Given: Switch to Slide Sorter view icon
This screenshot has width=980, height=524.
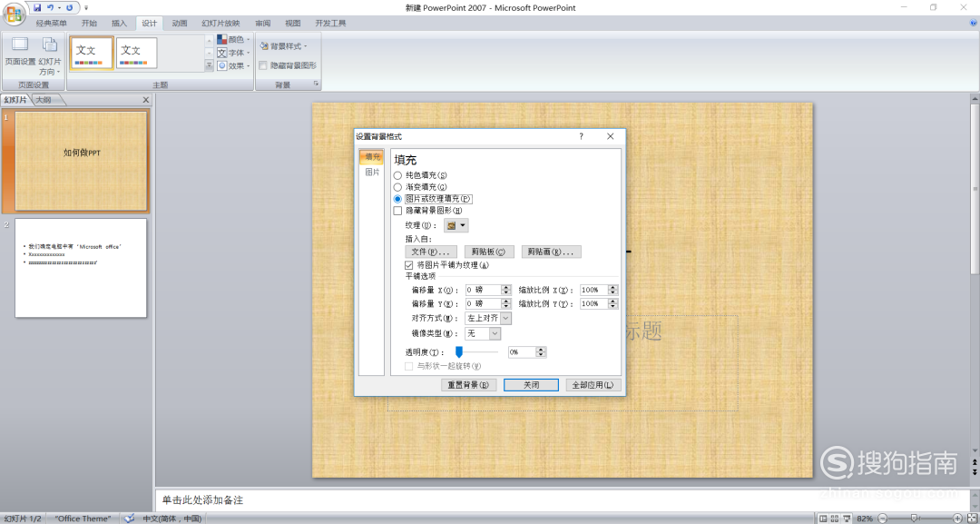Looking at the screenshot, I should click(x=837, y=519).
